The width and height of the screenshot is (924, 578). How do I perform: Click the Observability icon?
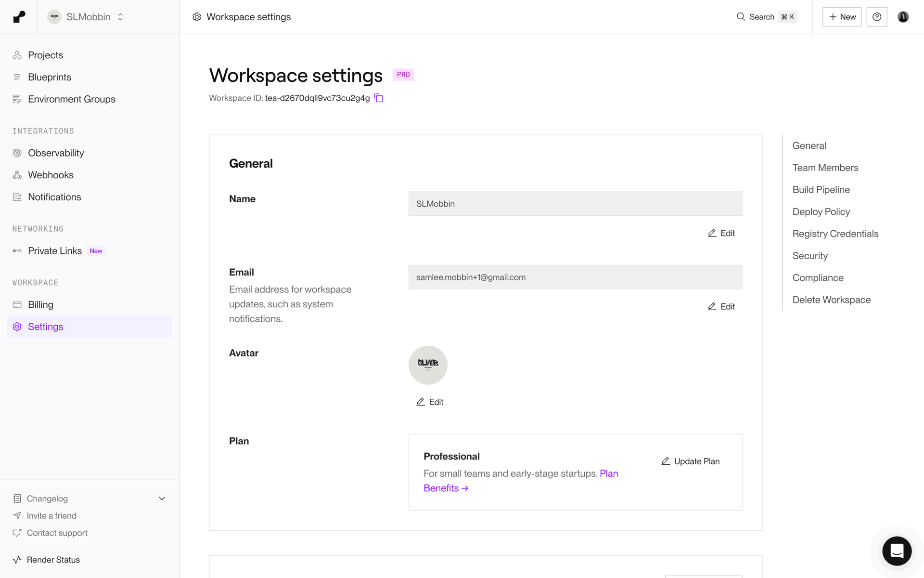click(17, 153)
